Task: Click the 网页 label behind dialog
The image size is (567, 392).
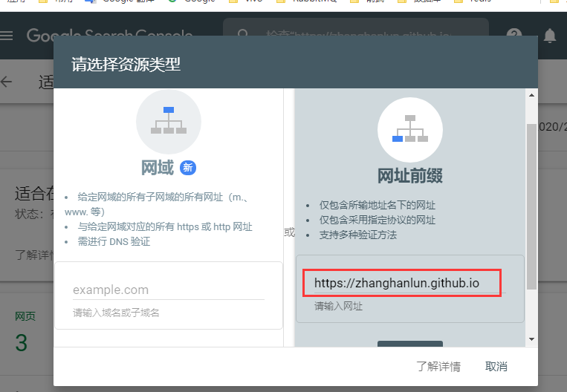Action: [25, 316]
